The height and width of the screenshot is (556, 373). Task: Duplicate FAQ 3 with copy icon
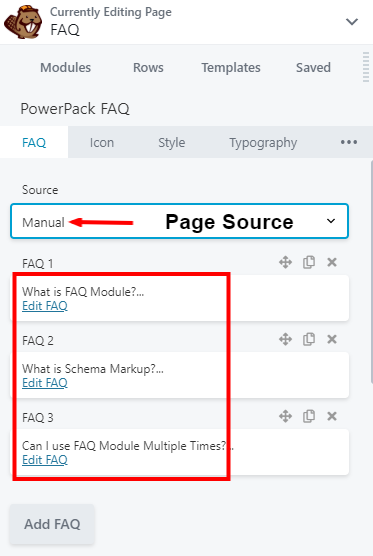pos(309,416)
